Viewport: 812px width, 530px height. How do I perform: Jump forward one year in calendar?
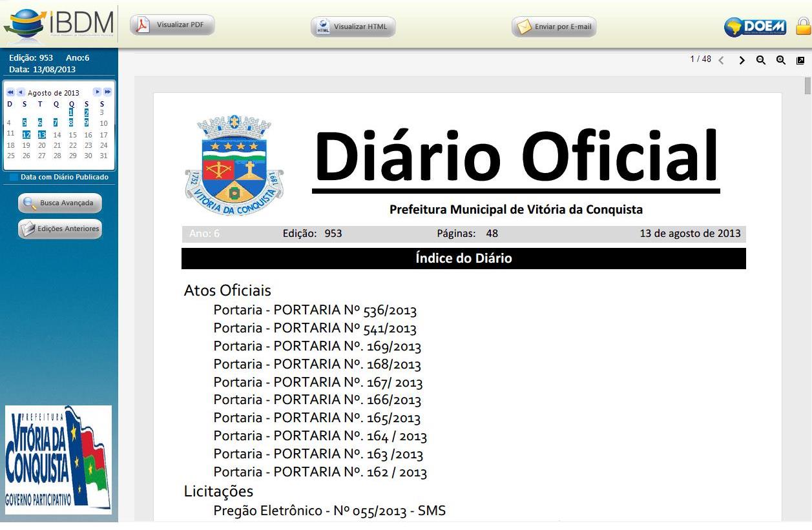pos(107,92)
